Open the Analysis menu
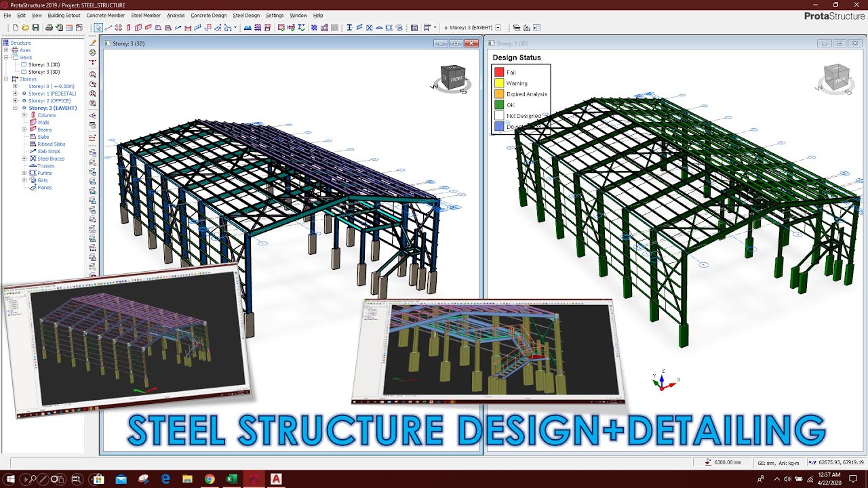Image resolution: width=868 pixels, height=488 pixels. pos(176,15)
